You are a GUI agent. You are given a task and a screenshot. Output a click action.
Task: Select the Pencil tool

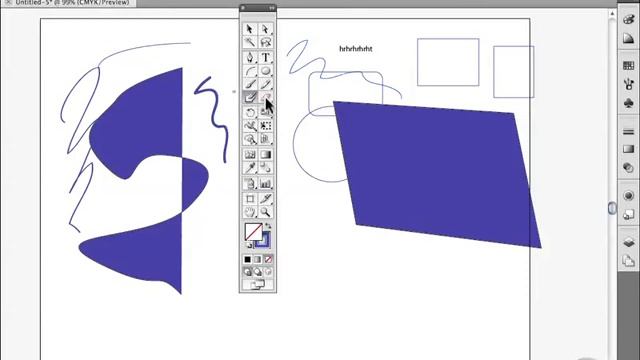click(265, 84)
